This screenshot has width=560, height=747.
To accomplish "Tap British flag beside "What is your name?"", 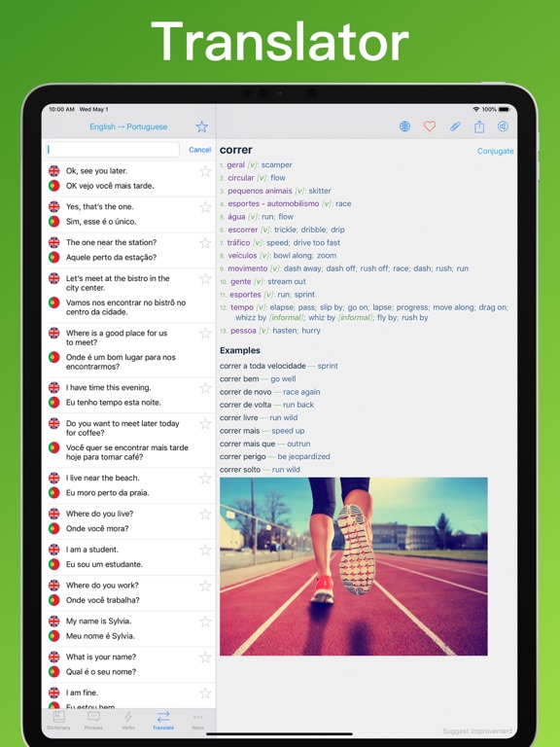I will click(x=53, y=657).
